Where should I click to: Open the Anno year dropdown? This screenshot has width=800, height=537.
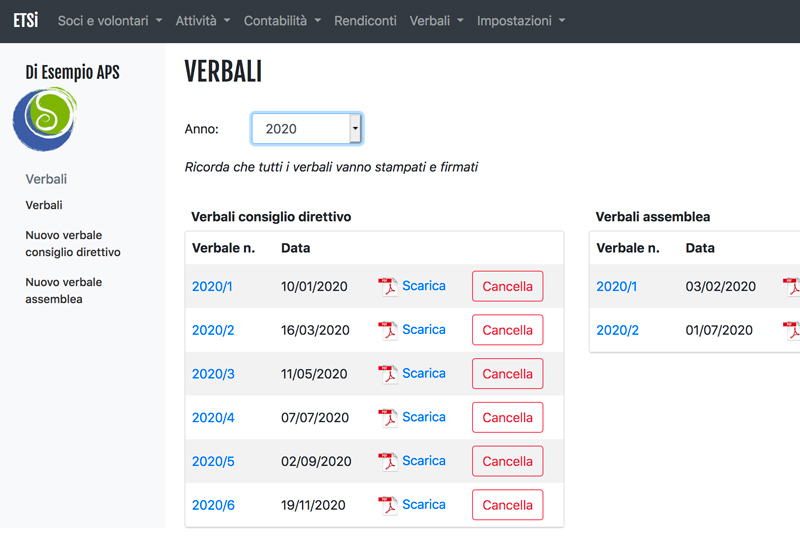tap(307, 129)
